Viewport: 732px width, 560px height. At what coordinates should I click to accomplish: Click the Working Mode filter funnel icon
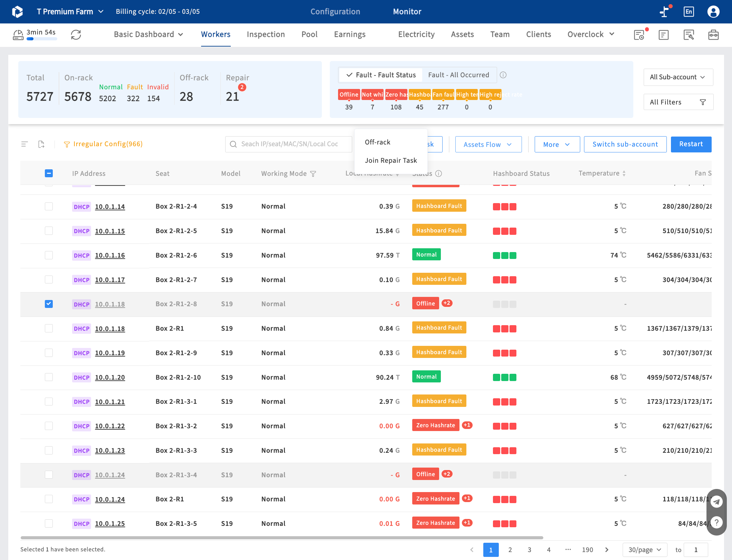click(313, 174)
